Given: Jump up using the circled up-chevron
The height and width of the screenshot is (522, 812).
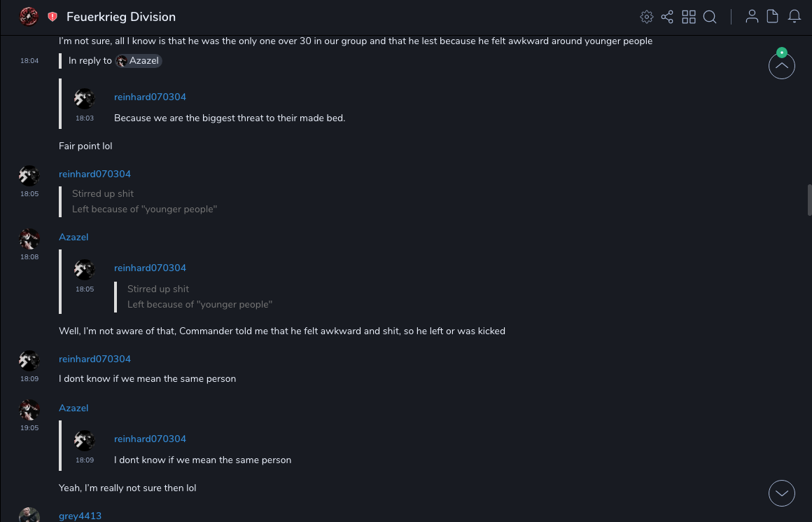Looking at the screenshot, I should pyautogui.click(x=781, y=67).
